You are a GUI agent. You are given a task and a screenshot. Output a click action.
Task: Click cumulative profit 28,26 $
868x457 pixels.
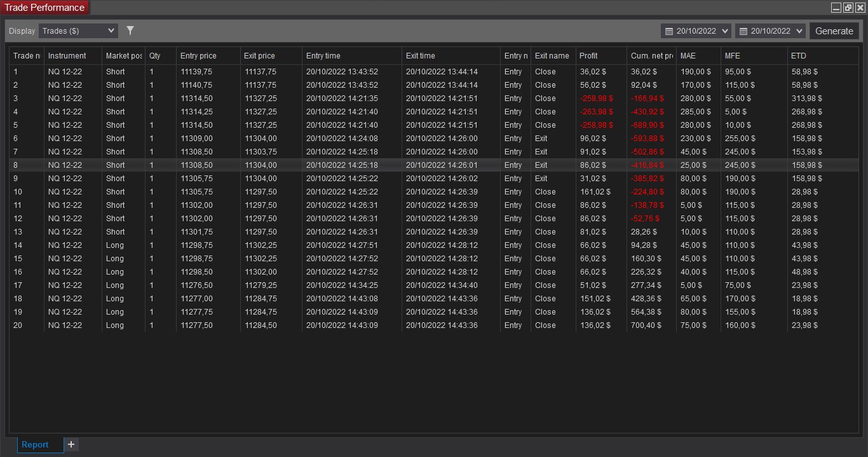(x=644, y=232)
